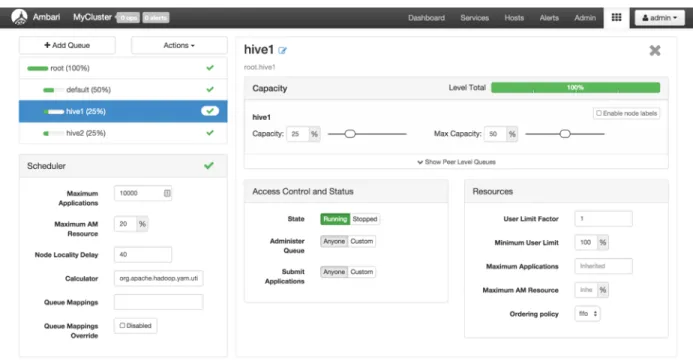693x361 pixels.
Task: Set Administer Queue to Anyone
Action: pyautogui.click(x=334, y=241)
